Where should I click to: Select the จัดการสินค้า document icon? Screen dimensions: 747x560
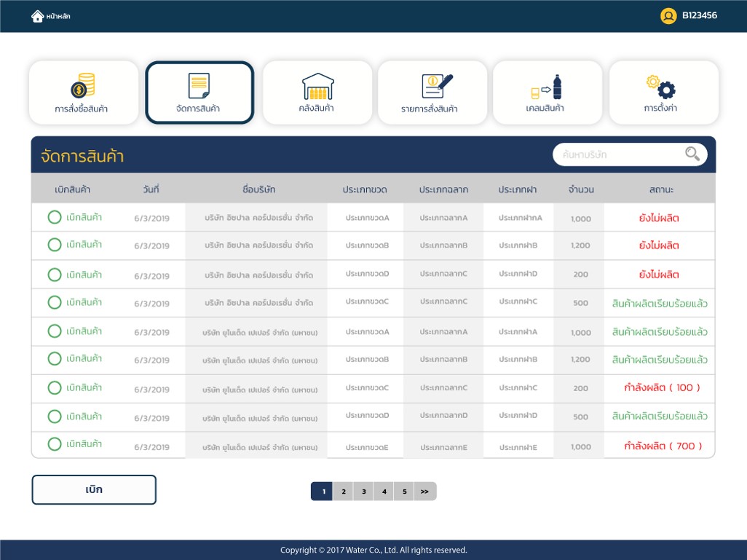(x=199, y=86)
